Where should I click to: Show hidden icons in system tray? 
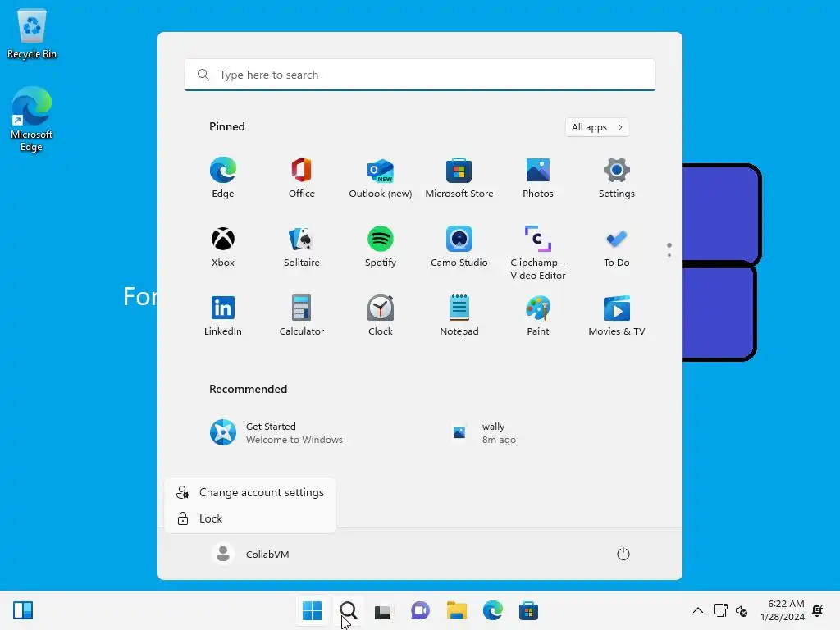point(698,610)
